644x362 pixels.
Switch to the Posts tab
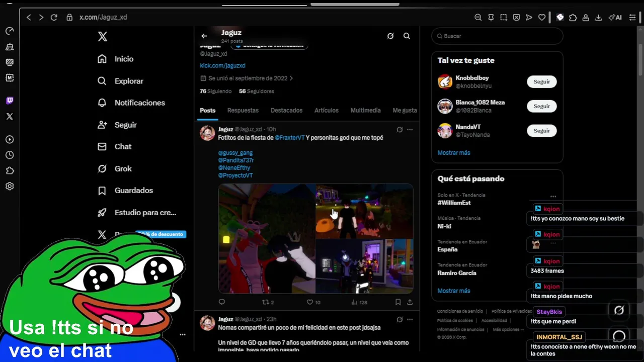(x=207, y=111)
